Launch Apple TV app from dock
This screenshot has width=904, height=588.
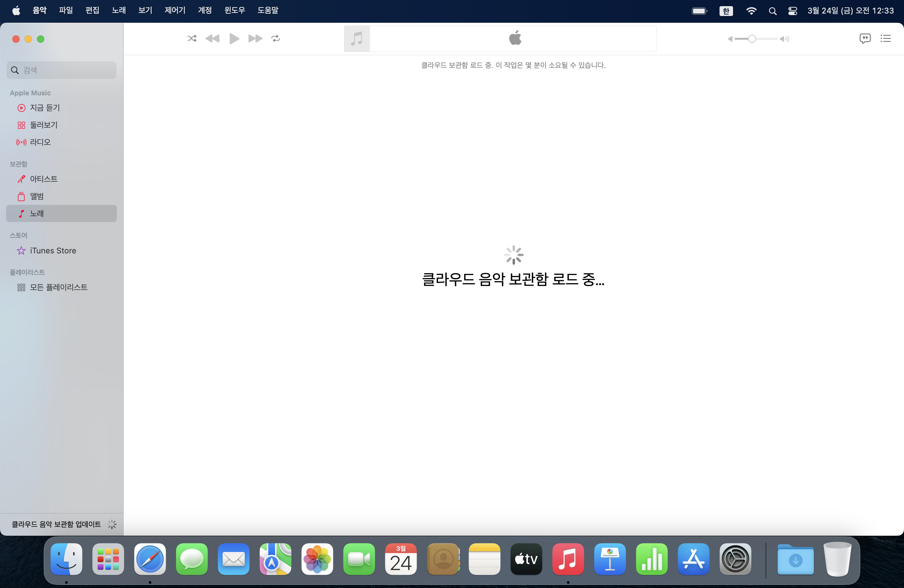point(526,559)
